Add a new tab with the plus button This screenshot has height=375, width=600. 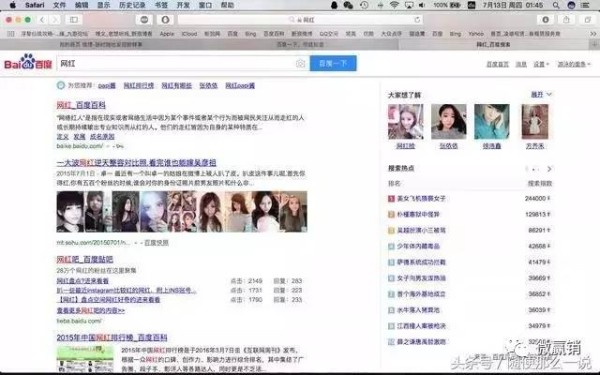click(595, 44)
